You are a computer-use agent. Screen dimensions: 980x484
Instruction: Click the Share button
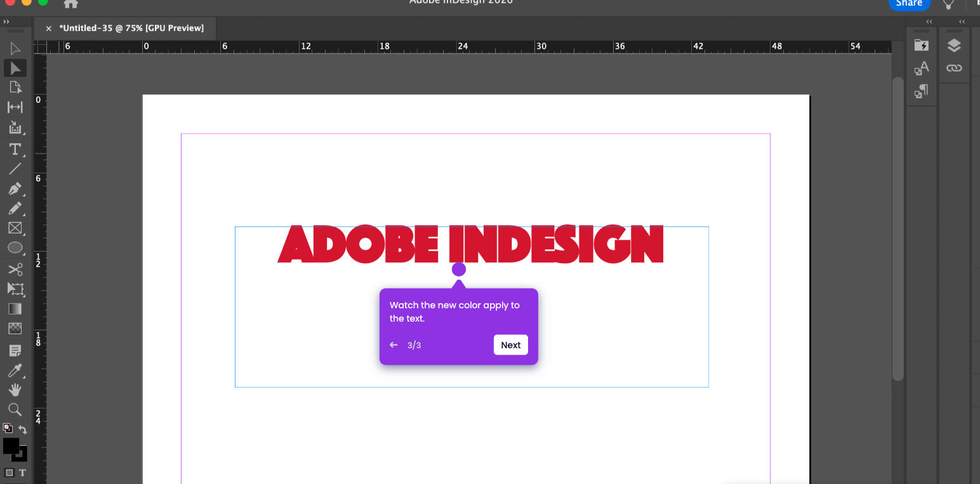point(909,4)
